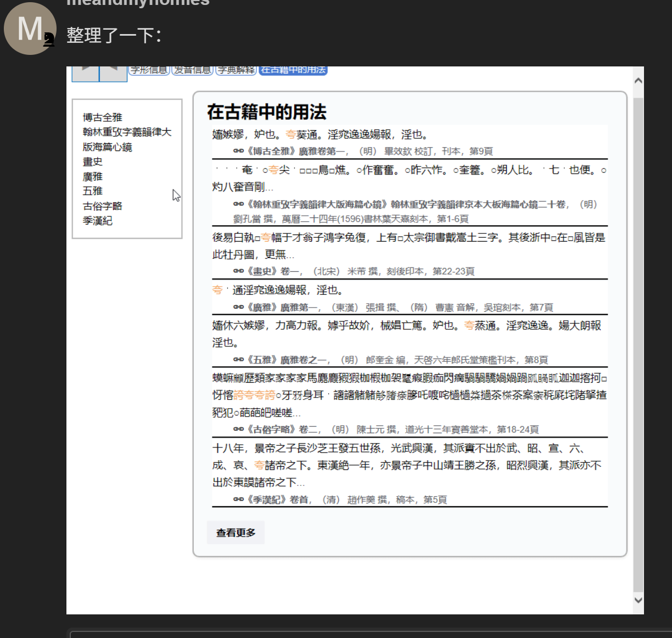Jump to 五雅 in the left sidebar list

(x=93, y=191)
